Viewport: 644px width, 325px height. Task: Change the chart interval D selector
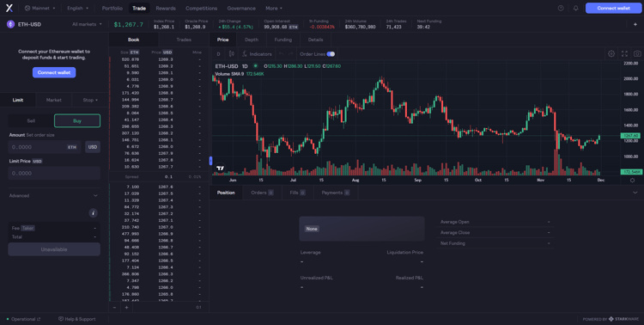[218, 54]
